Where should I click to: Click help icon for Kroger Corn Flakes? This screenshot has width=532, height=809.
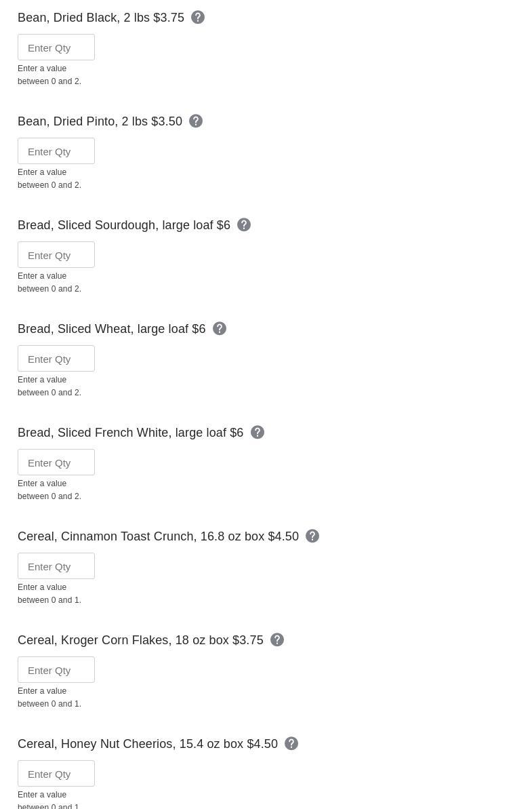click(x=277, y=640)
